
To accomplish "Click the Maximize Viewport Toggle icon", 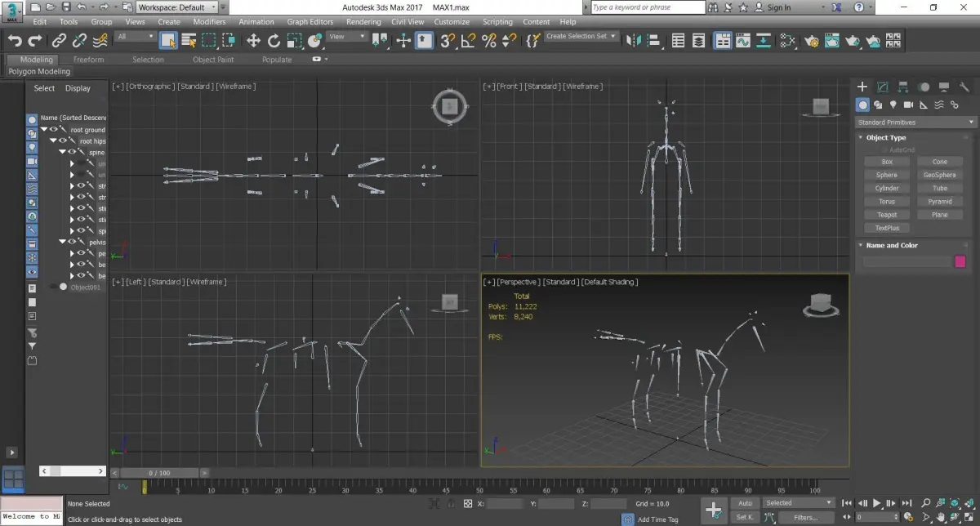I will 970,518.
